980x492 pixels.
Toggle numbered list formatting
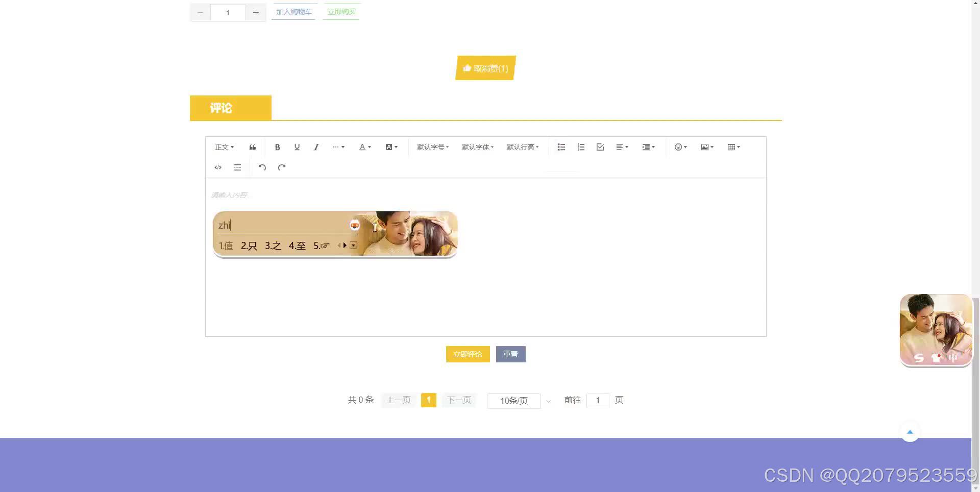[x=580, y=147]
